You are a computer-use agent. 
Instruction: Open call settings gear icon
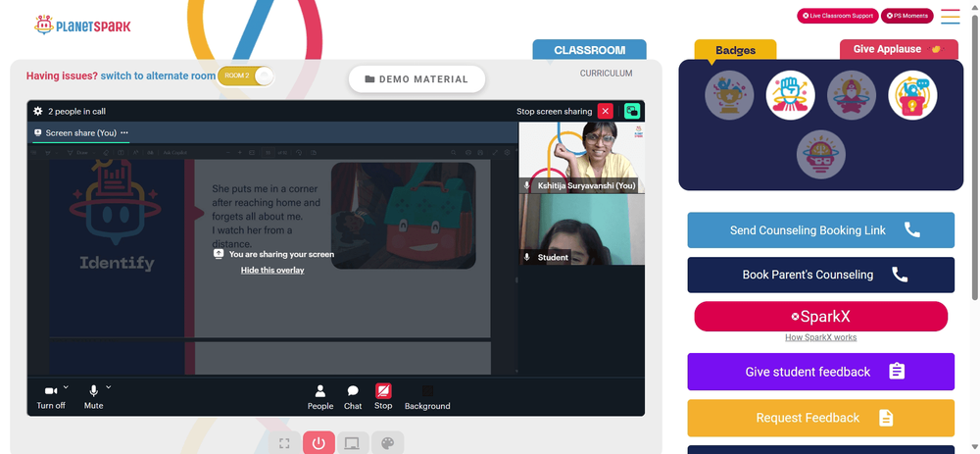coord(38,112)
